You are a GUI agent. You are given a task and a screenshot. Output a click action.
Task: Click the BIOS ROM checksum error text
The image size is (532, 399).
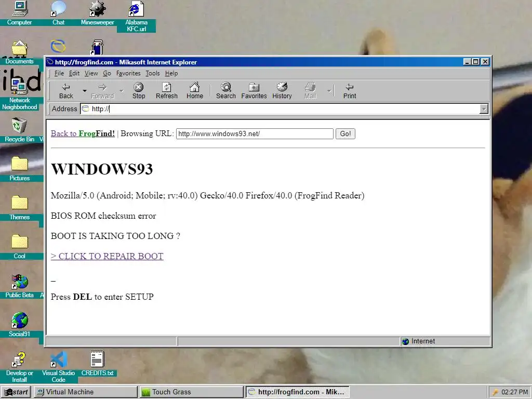click(103, 216)
